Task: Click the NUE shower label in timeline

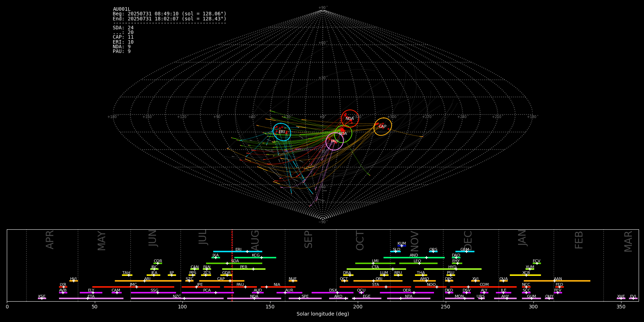Action: coord(293,279)
